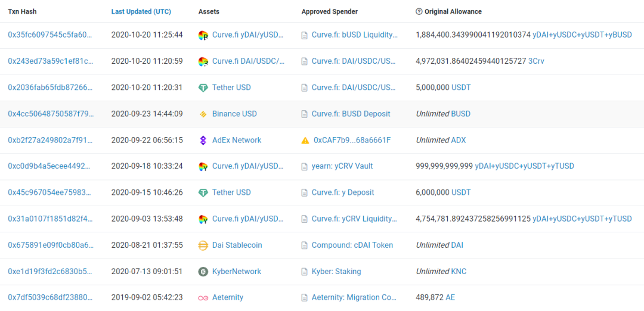Open the Dai Stablecoin asset link
The width and height of the screenshot is (644, 311).
(237, 245)
